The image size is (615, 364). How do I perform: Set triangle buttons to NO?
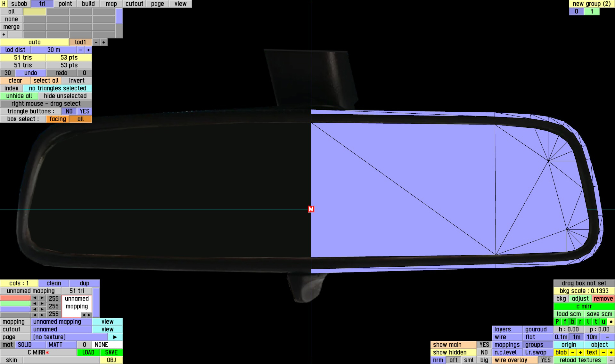coord(69,111)
